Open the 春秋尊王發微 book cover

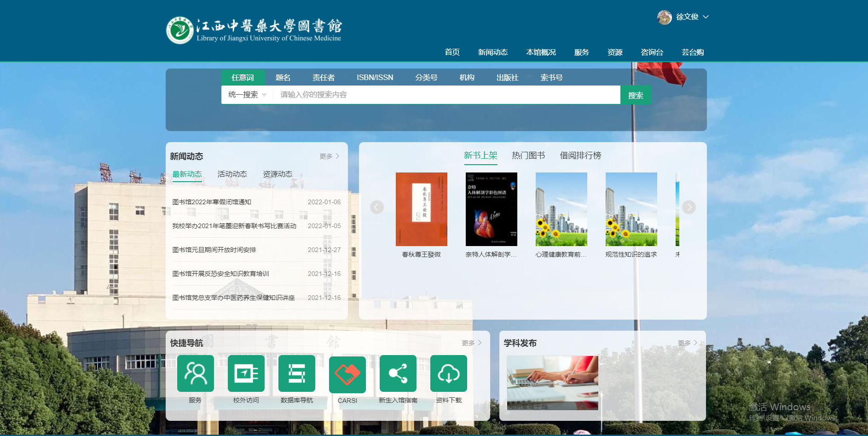[422, 209]
